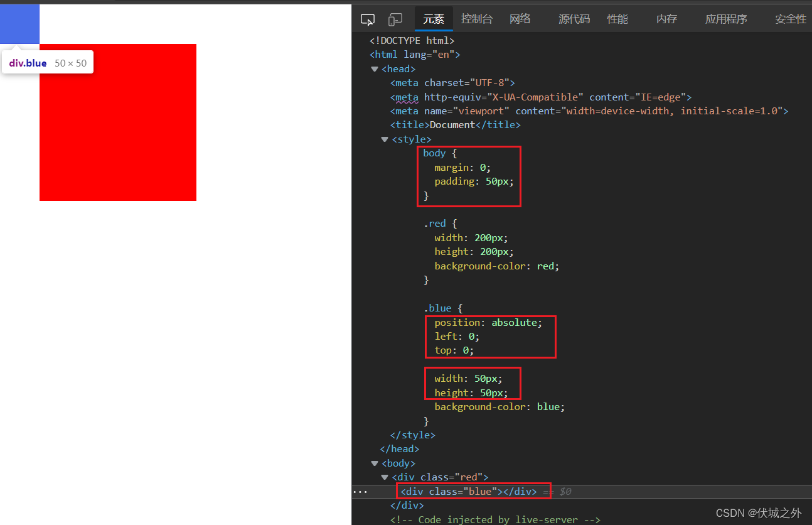Switch to the 内存 tab
Image resolution: width=812 pixels, height=525 pixels.
[x=667, y=19]
